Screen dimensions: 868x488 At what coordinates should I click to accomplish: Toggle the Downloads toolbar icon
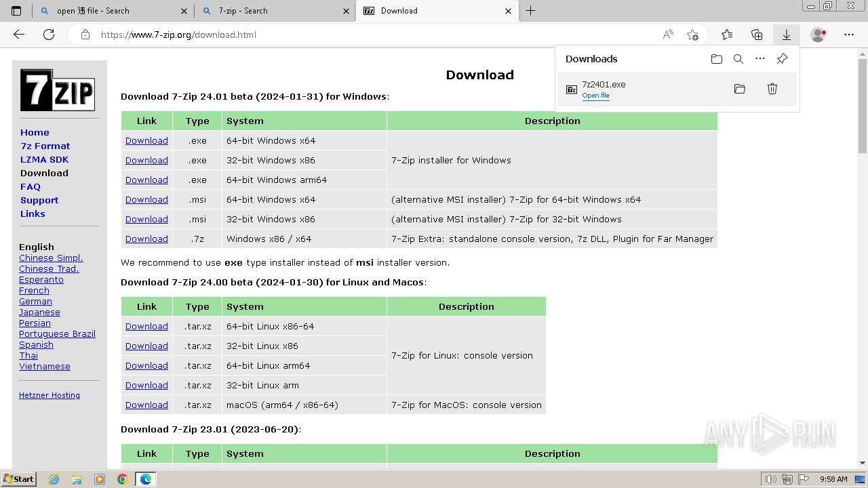pyautogui.click(x=787, y=35)
